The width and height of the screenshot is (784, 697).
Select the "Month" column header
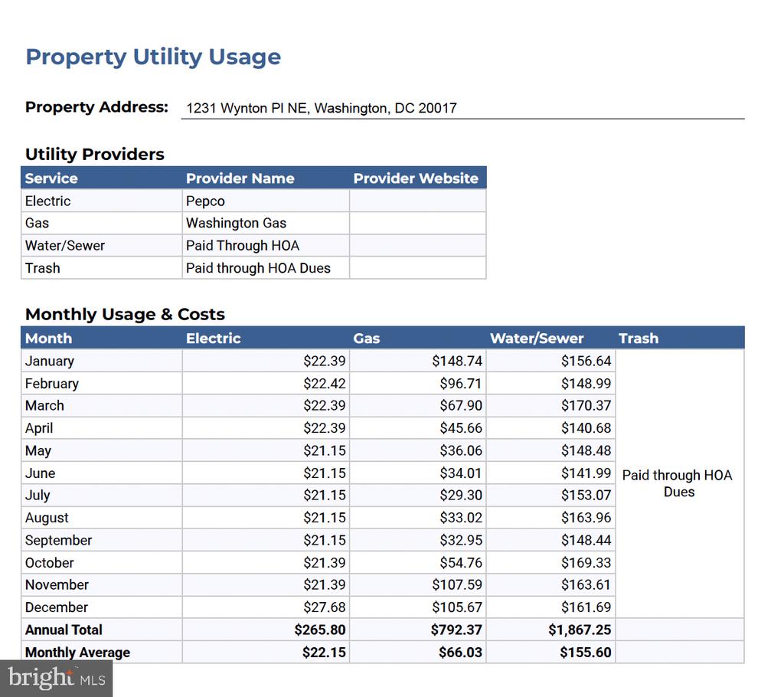(48, 339)
